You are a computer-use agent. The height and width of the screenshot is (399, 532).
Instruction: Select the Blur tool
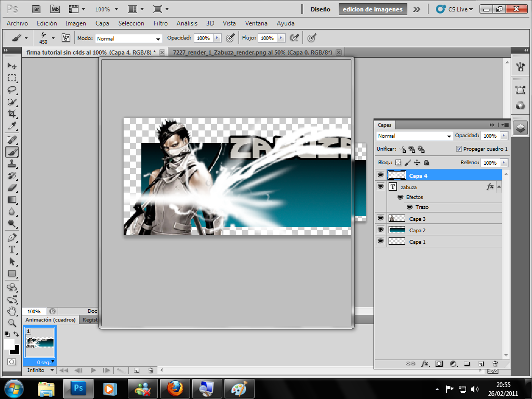[12, 212]
